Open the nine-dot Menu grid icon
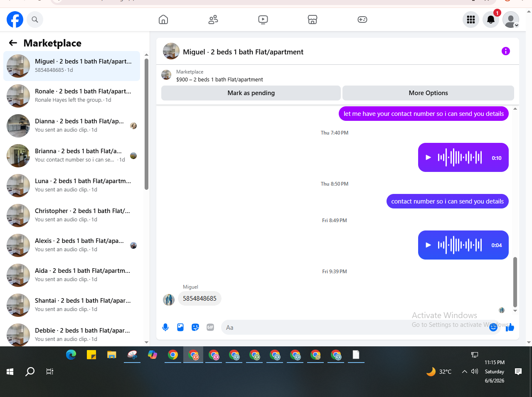Screen dimensions: 532x397 [x=471, y=20]
